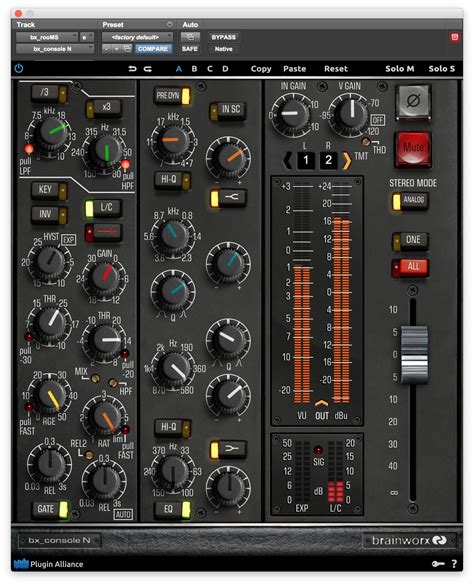The height and width of the screenshot is (585, 474).
Task: Click the undo arrow icon
Action: (132, 69)
